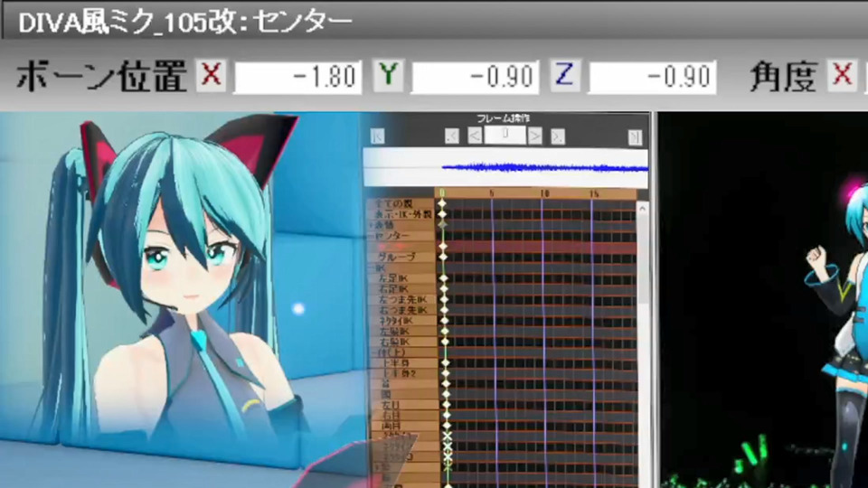Click the audio waveform display
Screen dimensions: 868x488
pyautogui.click(x=505, y=167)
